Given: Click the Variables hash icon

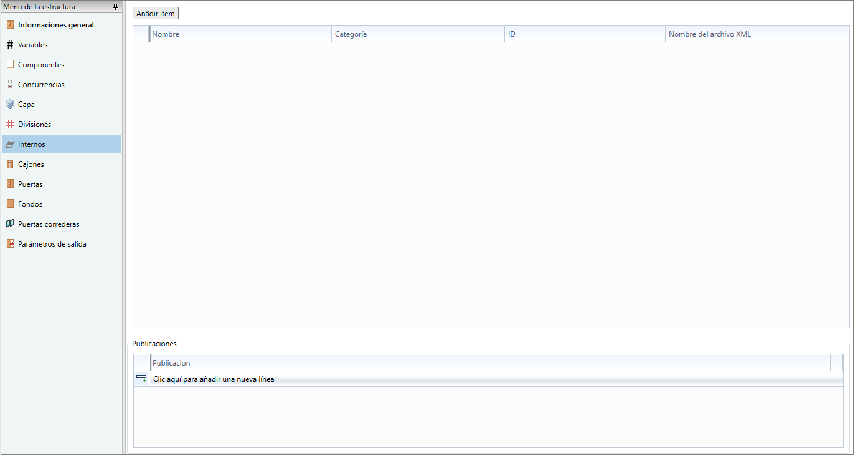Looking at the screenshot, I should click(10, 45).
